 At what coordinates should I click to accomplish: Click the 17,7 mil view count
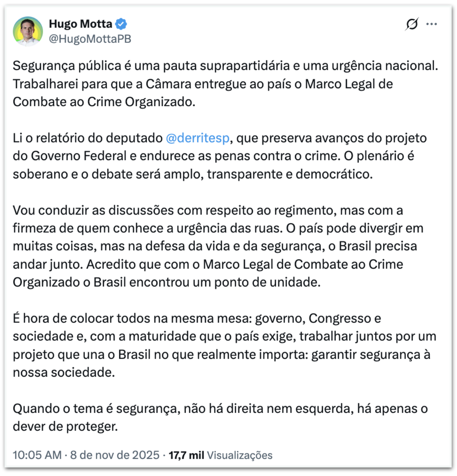pos(186,455)
